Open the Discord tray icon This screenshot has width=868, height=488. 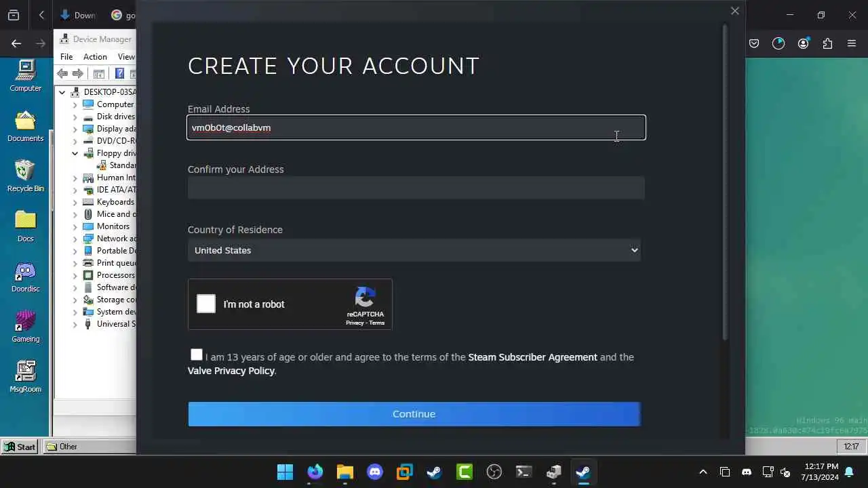click(747, 472)
